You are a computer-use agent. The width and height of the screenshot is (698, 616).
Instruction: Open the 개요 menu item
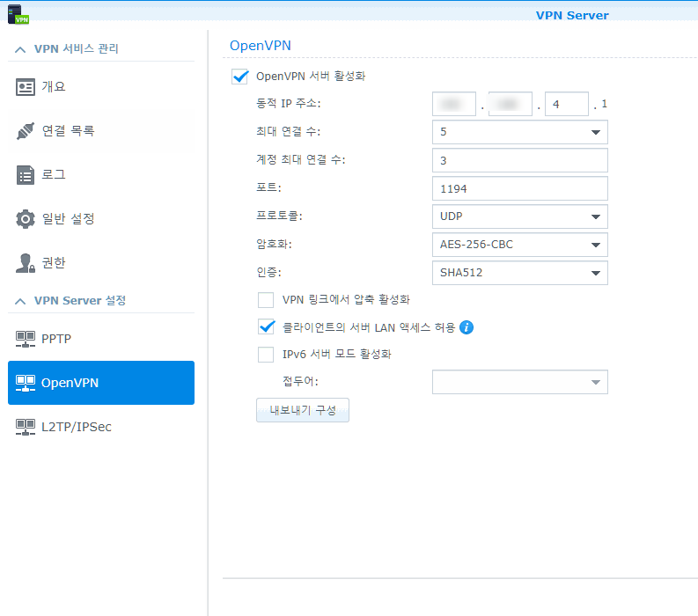click(101, 87)
